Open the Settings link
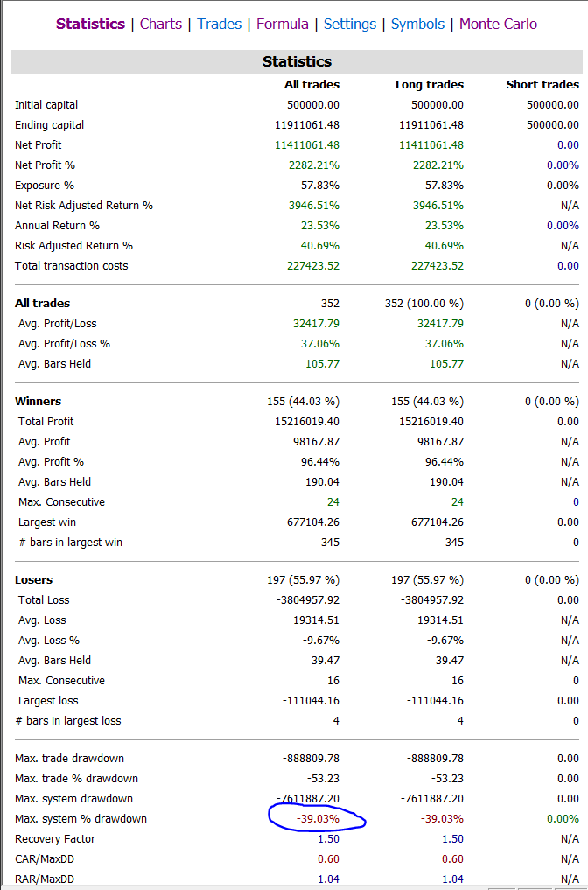The image size is (588, 890). 350,24
